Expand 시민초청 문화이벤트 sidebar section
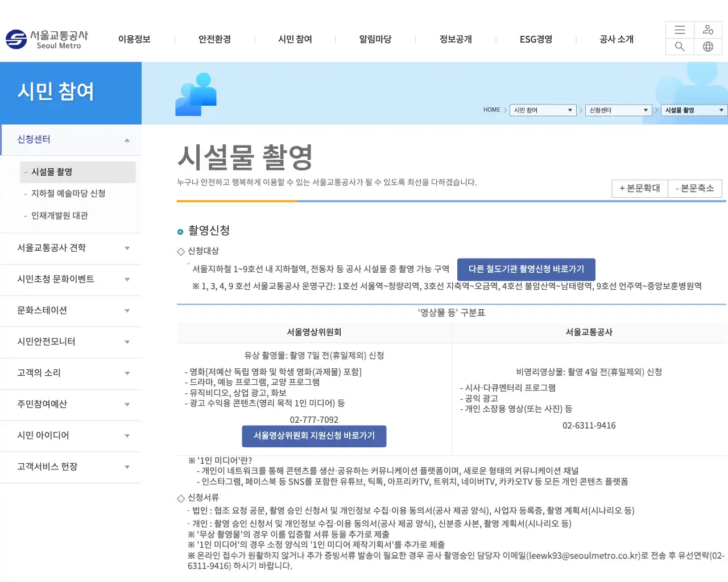728x582 pixels. coord(71,280)
